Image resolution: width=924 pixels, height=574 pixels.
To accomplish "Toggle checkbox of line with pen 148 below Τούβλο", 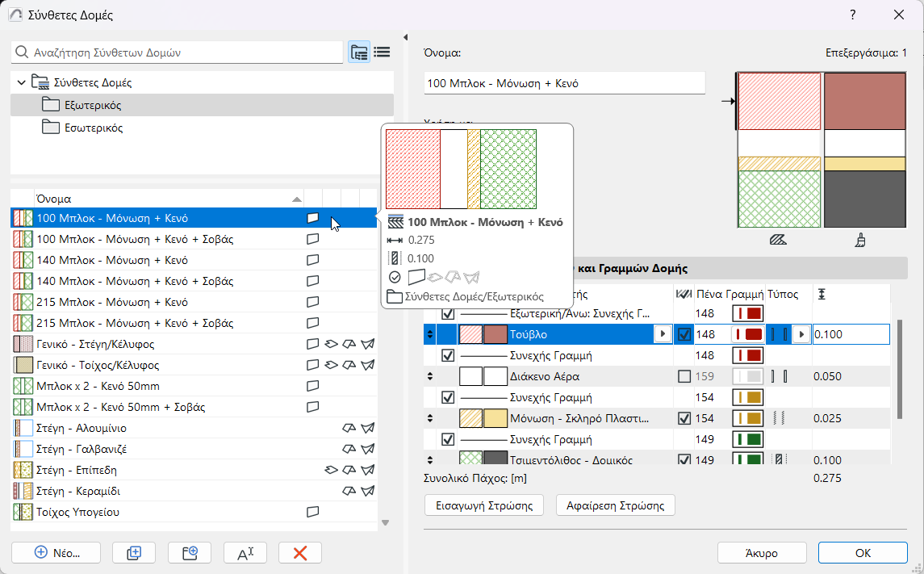I will point(448,355).
